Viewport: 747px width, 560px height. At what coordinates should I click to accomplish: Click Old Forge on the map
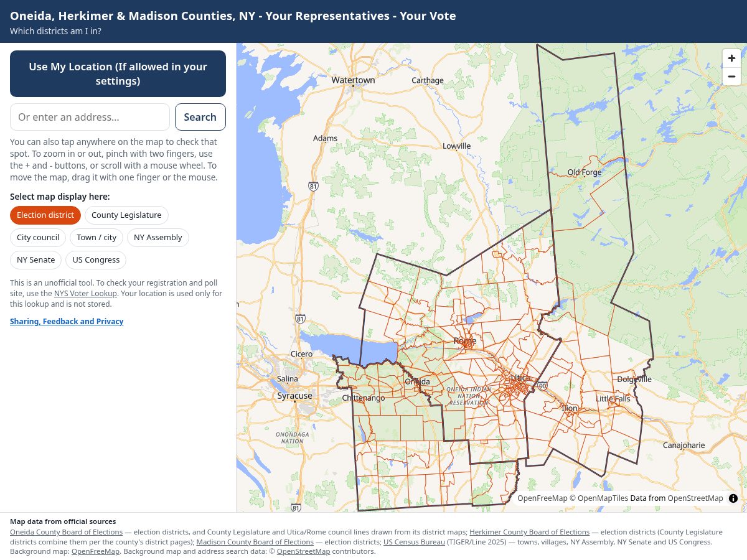coord(585,172)
